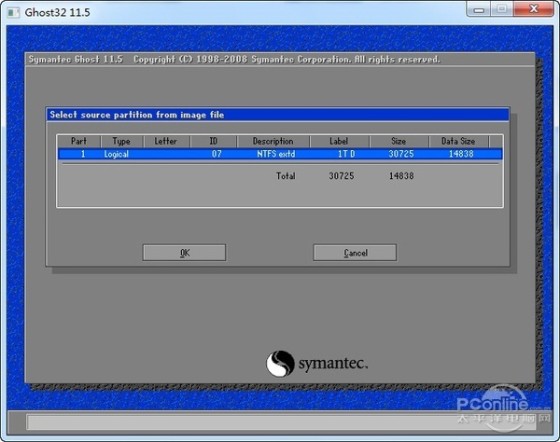Click the OK button
The height and width of the screenshot is (442, 560).
(184, 252)
